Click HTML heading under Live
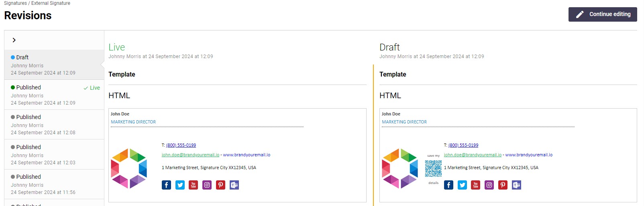 coord(119,95)
